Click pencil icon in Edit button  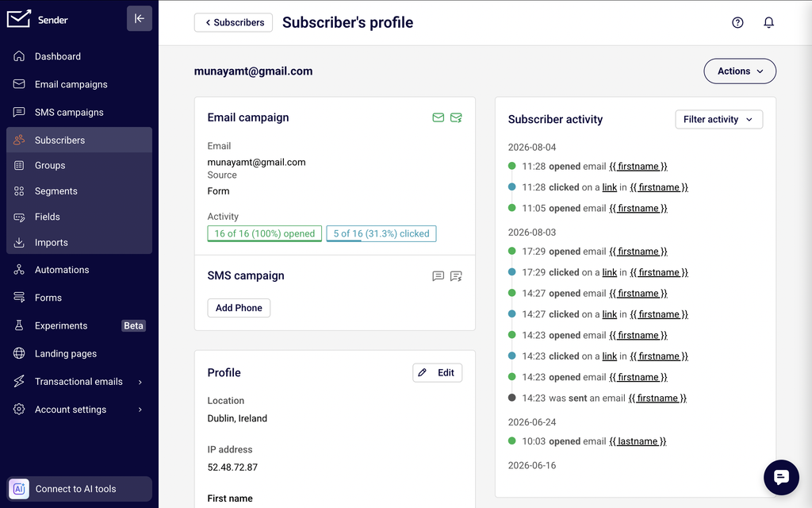coord(423,373)
